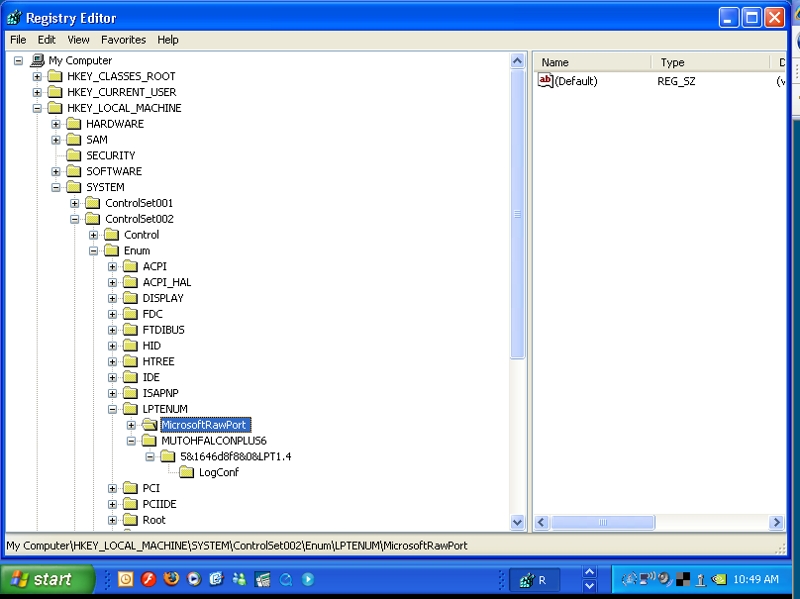Open the View menu

point(78,40)
